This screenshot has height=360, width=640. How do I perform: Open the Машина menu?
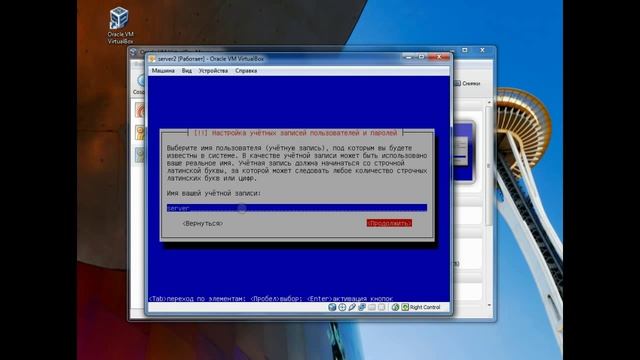[163, 71]
